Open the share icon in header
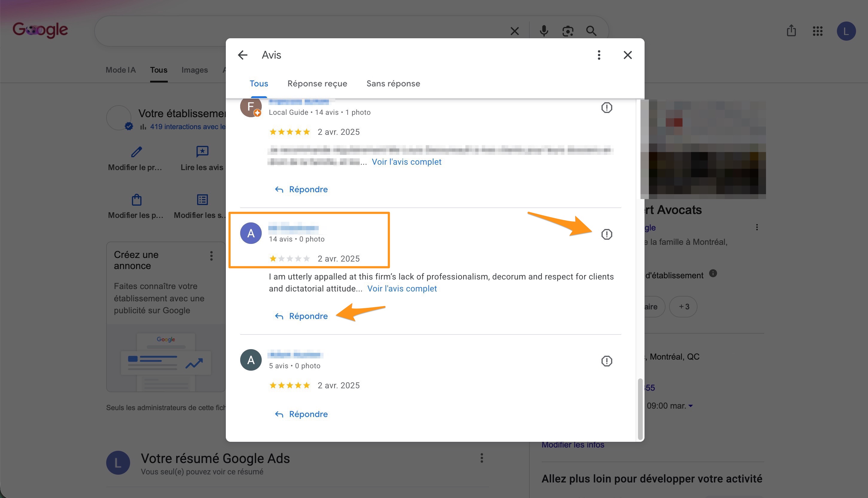 click(791, 31)
